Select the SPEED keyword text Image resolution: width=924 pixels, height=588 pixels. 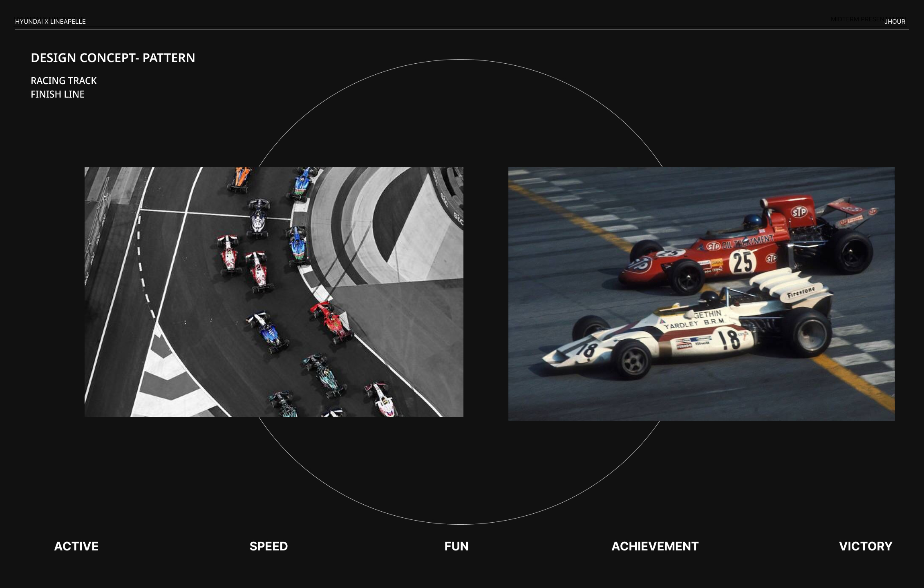point(268,546)
